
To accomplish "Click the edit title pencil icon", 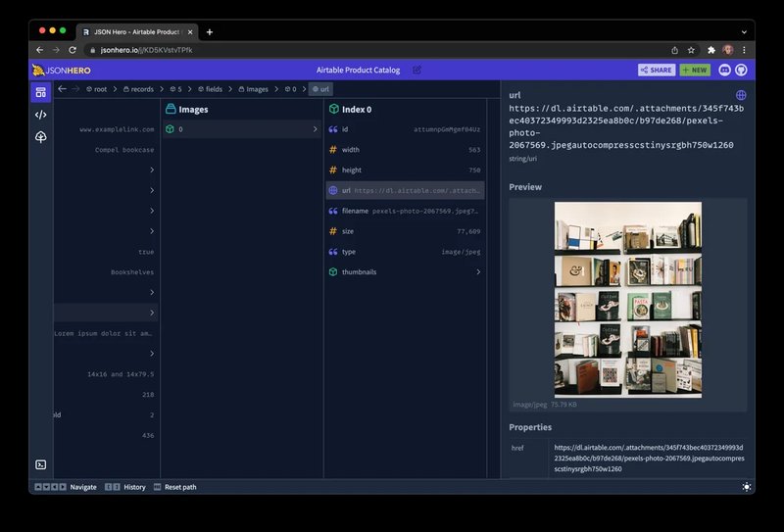I will pyautogui.click(x=416, y=71).
